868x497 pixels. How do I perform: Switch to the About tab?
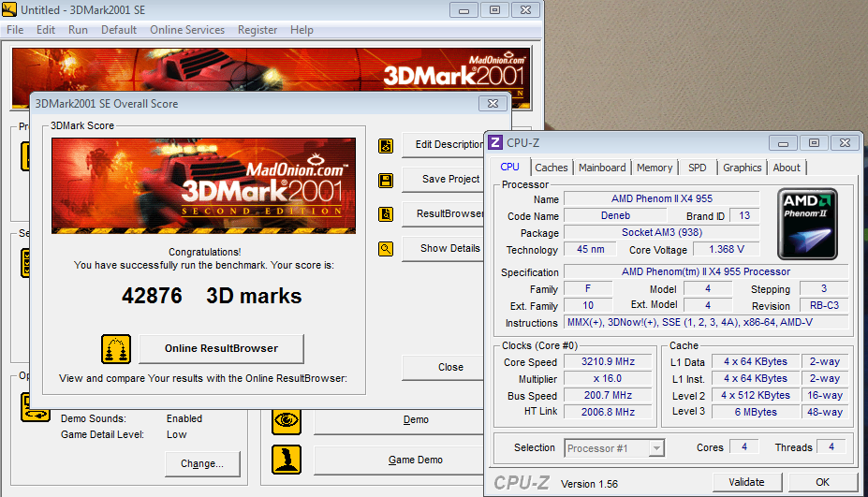787,168
